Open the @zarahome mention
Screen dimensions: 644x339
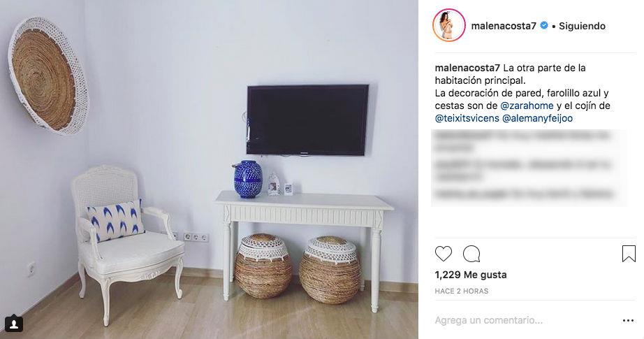click(x=527, y=106)
